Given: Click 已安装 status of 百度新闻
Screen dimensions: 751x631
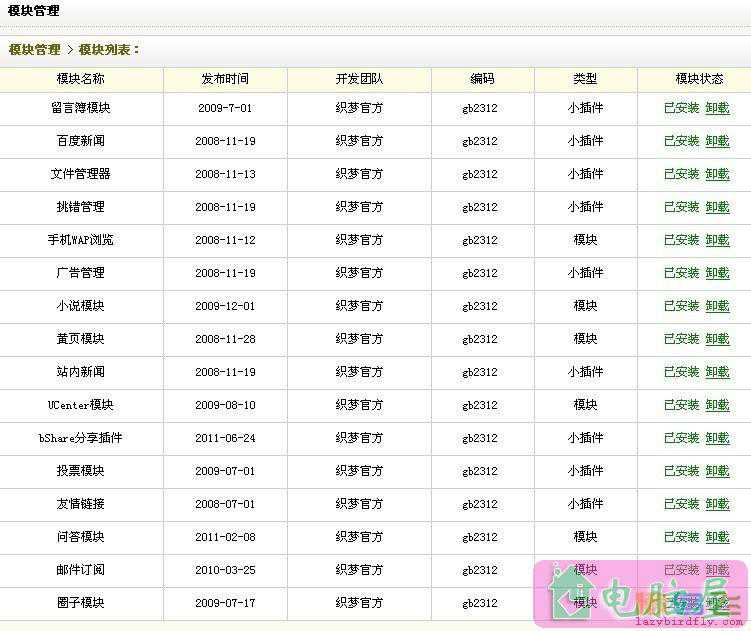Looking at the screenshot, I should (x=682, y=141).
